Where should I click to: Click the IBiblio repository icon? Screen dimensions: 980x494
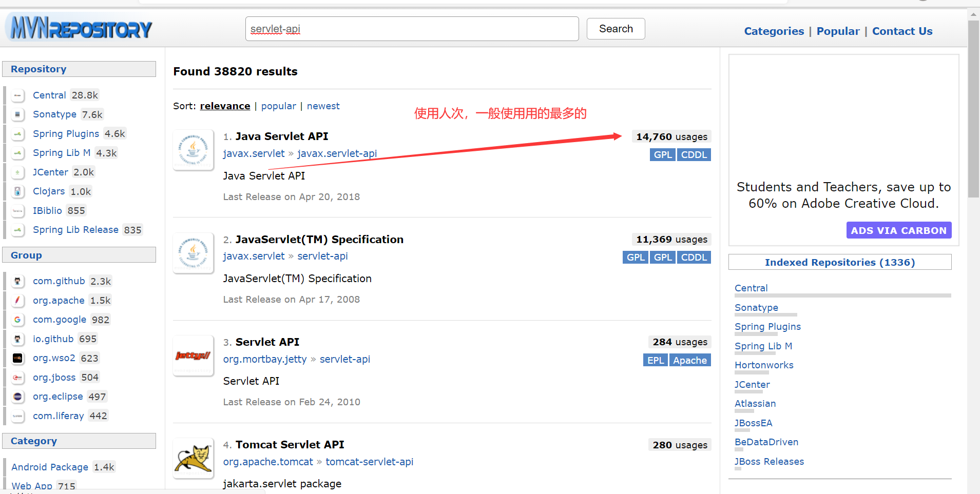pos(18,211)
